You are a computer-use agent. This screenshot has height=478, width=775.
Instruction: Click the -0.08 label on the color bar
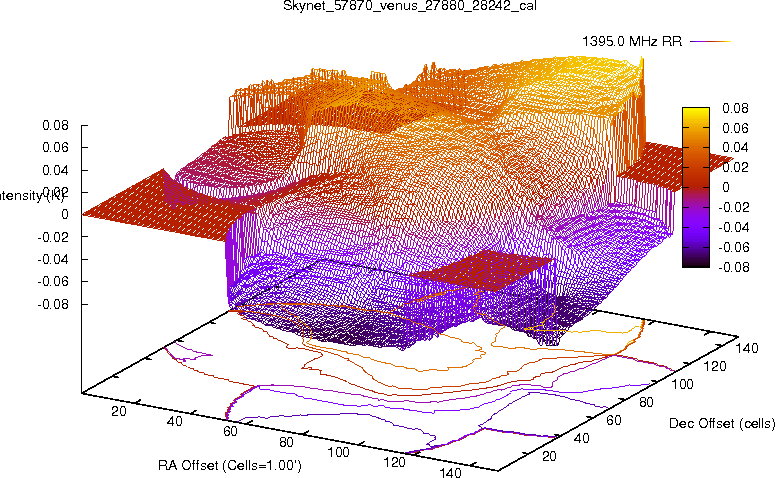733,267
